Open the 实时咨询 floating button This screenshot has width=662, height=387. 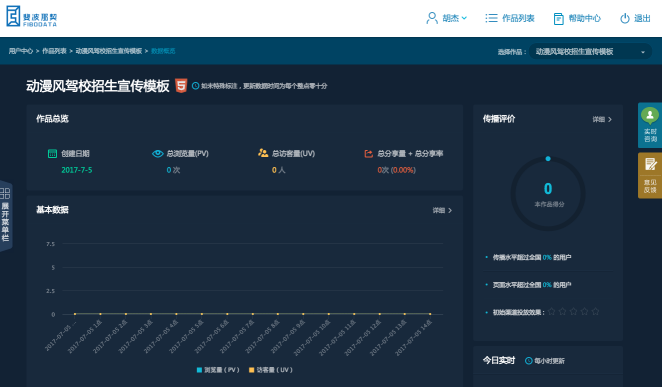tap(650, 125)
